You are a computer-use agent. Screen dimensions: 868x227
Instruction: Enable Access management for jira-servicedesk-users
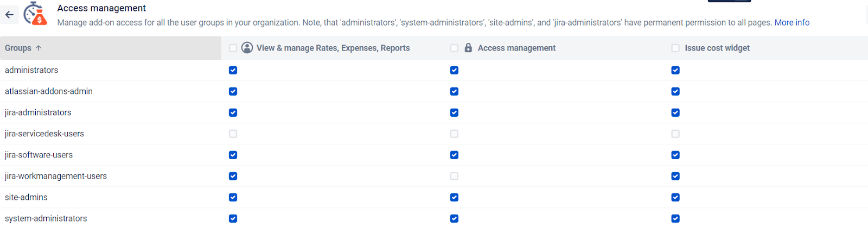(x=455, y=134)
